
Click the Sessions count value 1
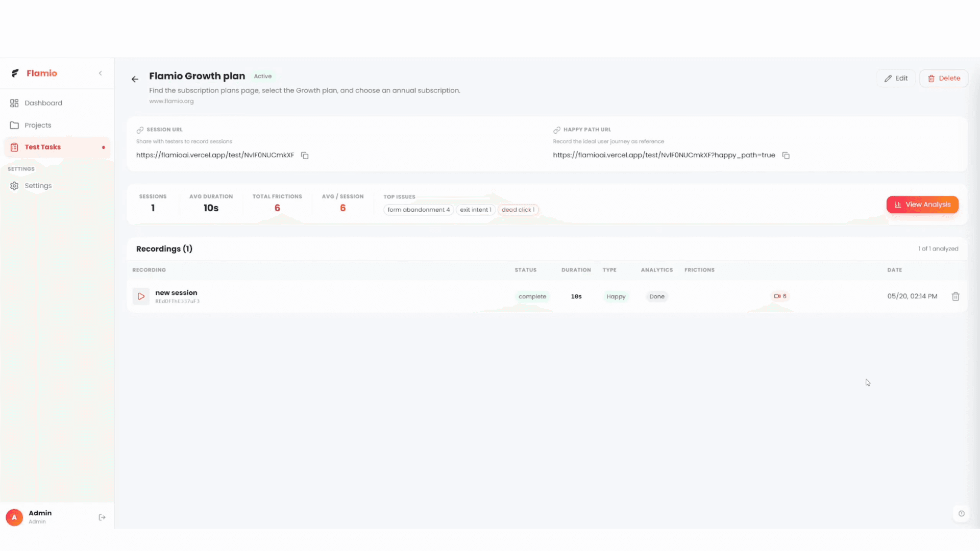(x=153, y=208)
